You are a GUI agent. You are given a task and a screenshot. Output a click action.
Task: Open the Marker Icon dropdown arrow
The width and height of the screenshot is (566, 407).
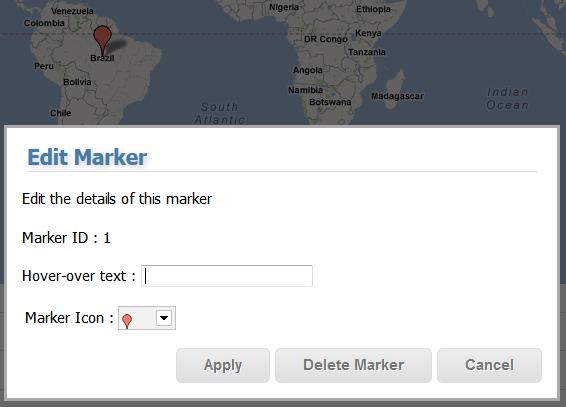coord(164,318)
